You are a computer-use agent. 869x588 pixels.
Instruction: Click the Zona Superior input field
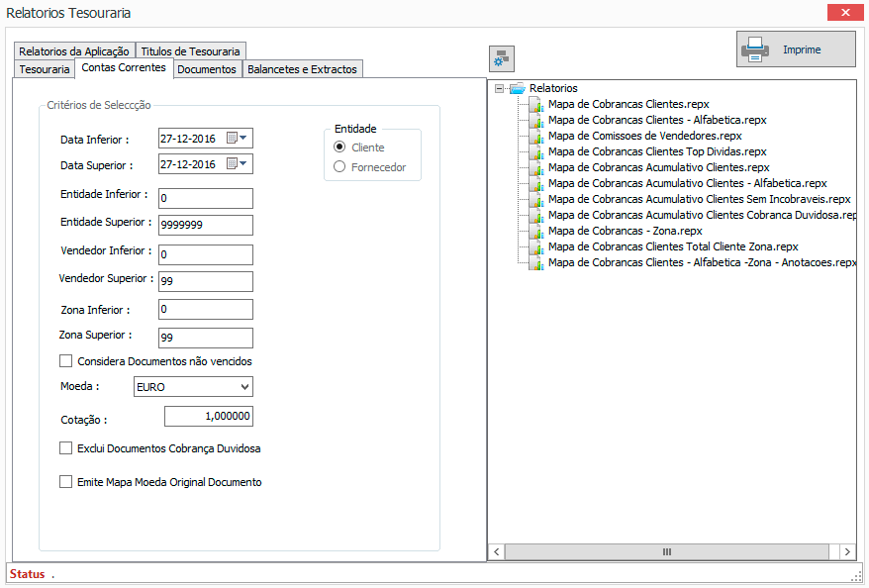206,338
